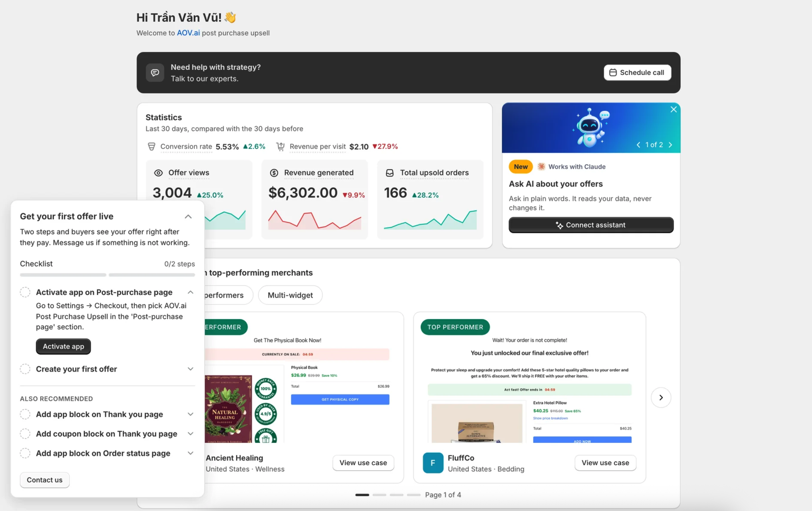
Task: Check the Activate app on Post-purchase page circle
Action: [x=25, y=292]
